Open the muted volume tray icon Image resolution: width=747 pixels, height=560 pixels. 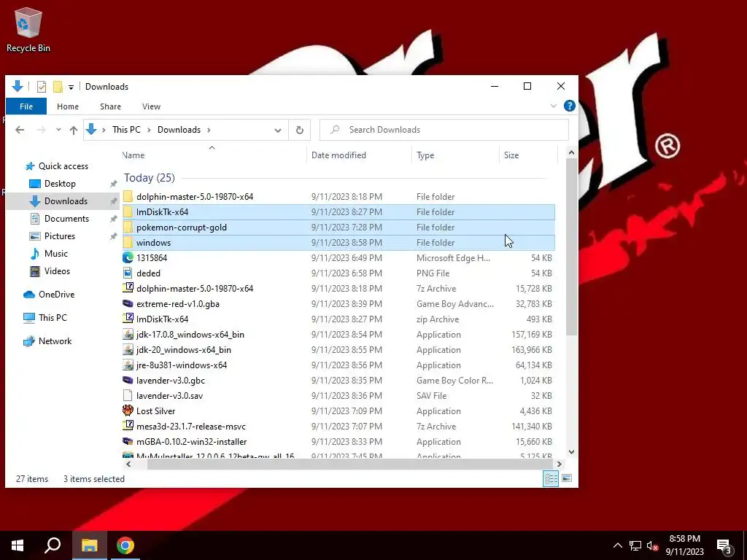pos(652,545)
